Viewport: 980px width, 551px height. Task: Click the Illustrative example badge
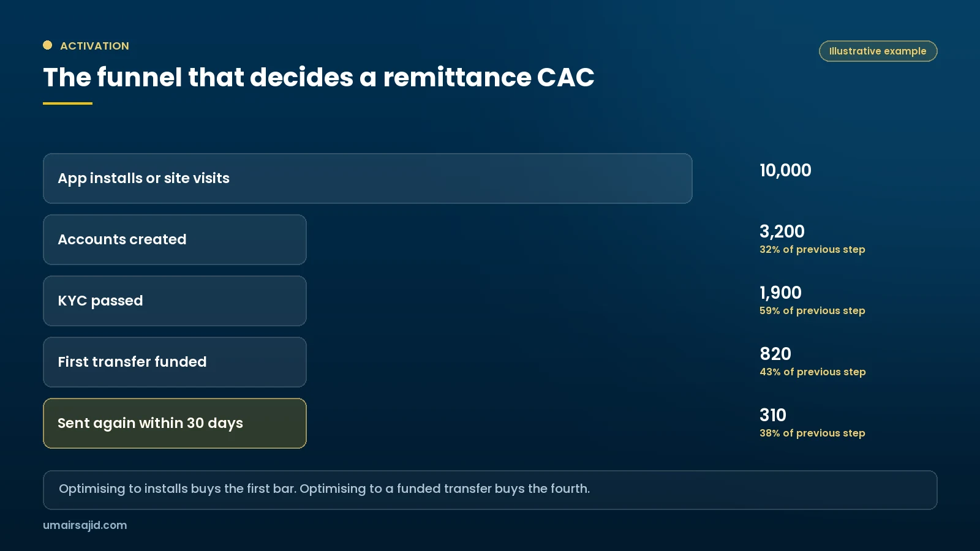click(x=878, y=51)
